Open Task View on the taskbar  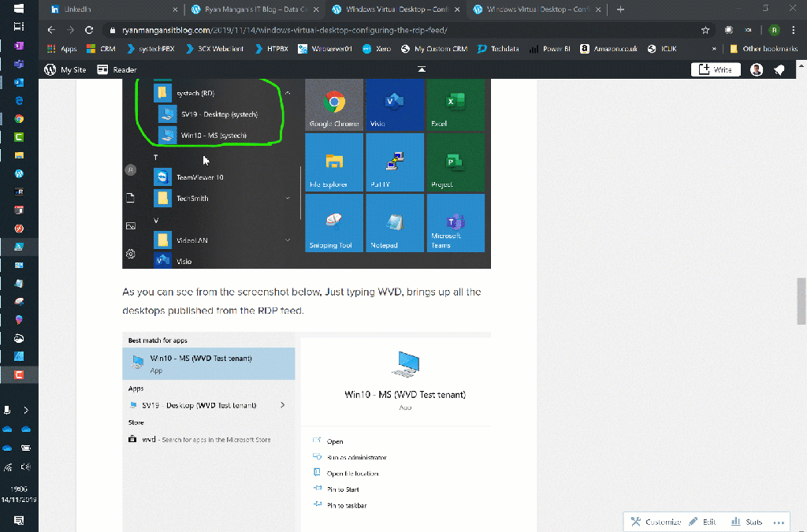[19, 27]
